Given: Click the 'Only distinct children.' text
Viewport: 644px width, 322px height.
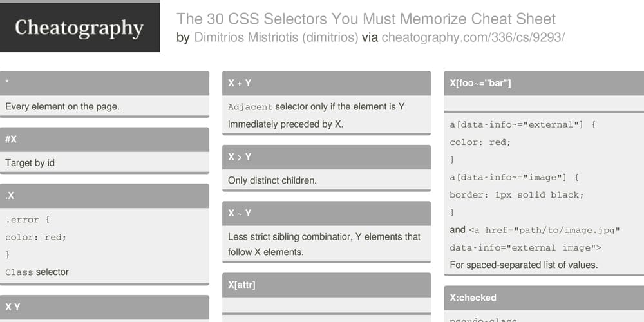Looking at the screenshot, I should coord(272,181).
